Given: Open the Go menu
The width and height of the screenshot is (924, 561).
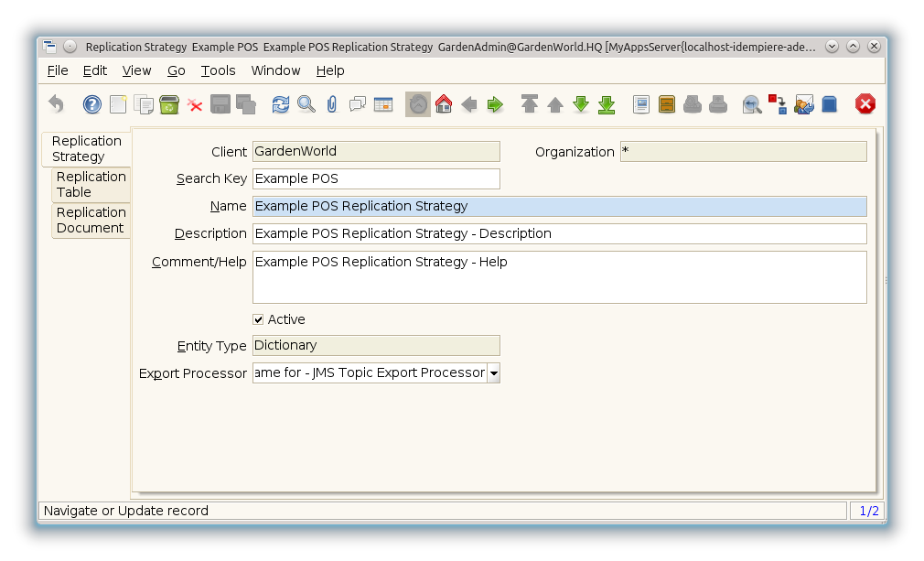Looking at the screenshot, I should (176, 70).
